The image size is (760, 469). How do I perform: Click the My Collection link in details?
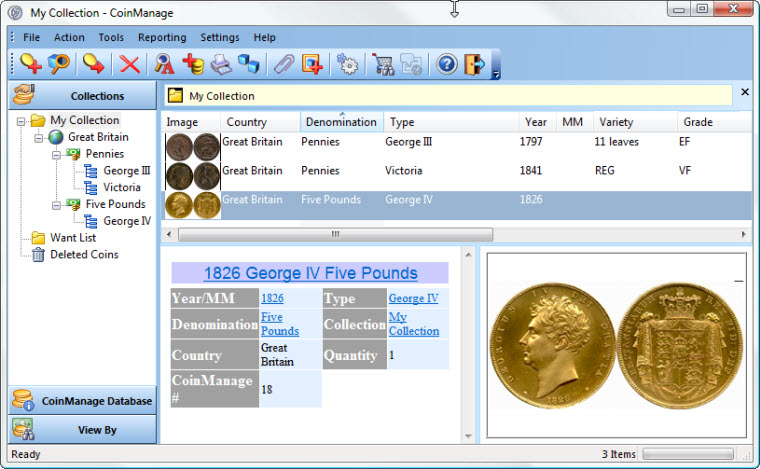[x=414, y=324]
